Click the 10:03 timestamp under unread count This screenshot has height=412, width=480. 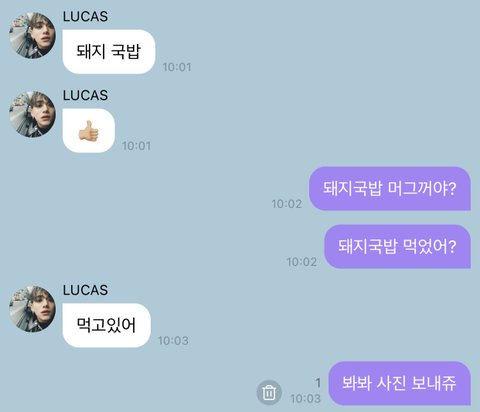305,399
